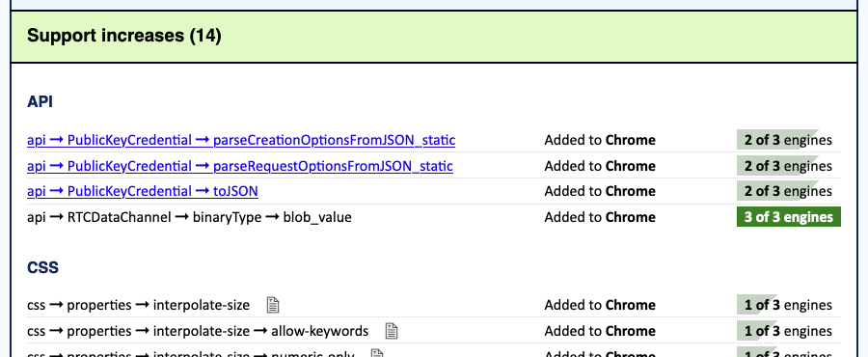Click interpolate-size allow-keywords entry text
This screenshot has height=357, width=868.
198,331
